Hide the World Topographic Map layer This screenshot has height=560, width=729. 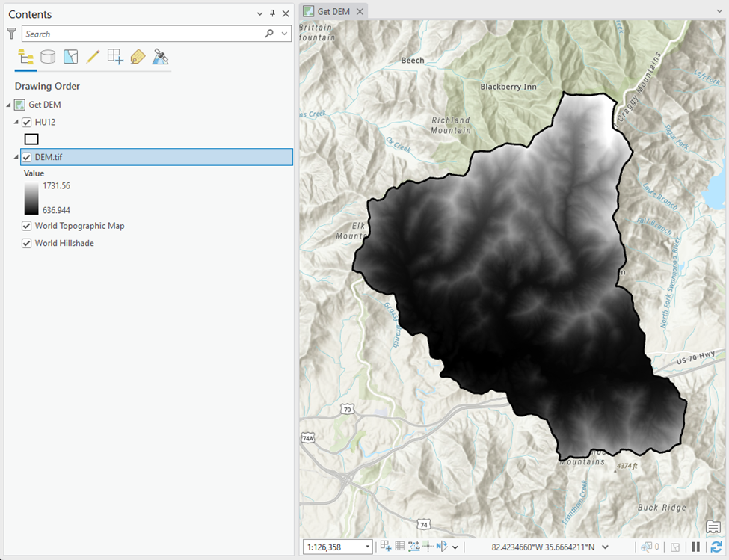pos(27,226)
